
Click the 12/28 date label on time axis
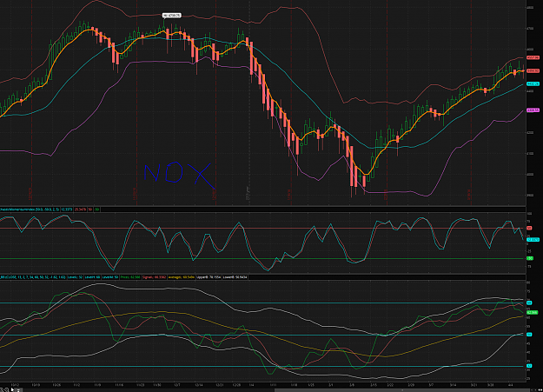(x=236, y=385)
